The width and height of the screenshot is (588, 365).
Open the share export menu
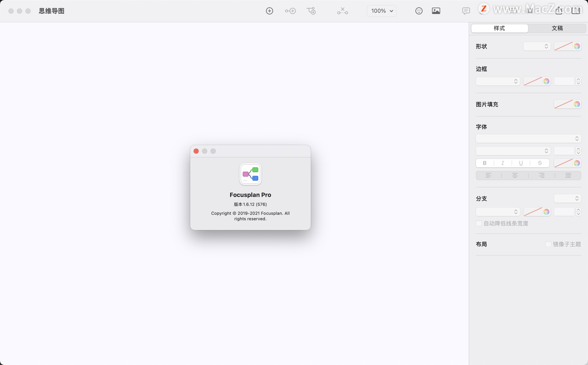click(559, 11)
